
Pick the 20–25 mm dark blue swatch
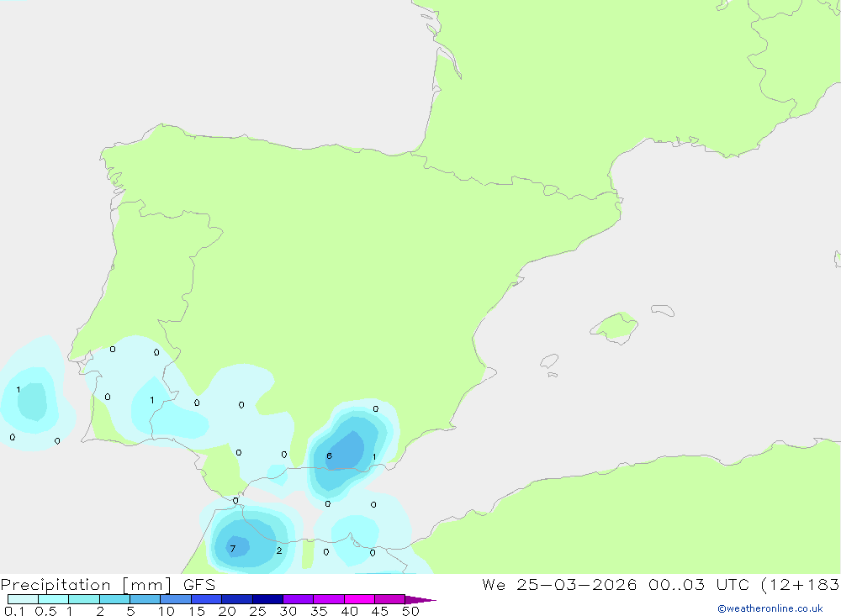click(x=237, y=599)
